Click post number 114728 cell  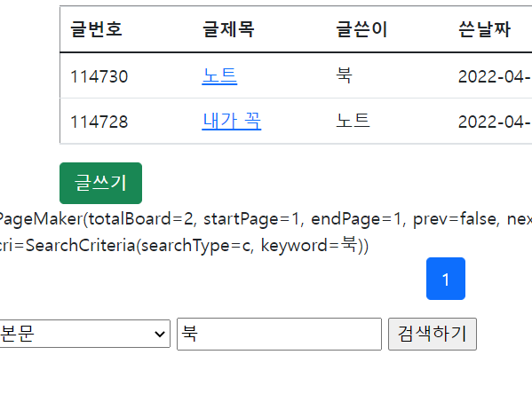tap(99, 122)
